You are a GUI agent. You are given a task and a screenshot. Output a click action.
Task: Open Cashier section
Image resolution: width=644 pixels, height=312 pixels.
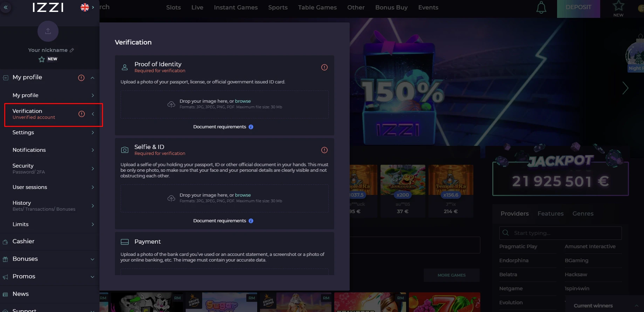(x=50, y=242)
